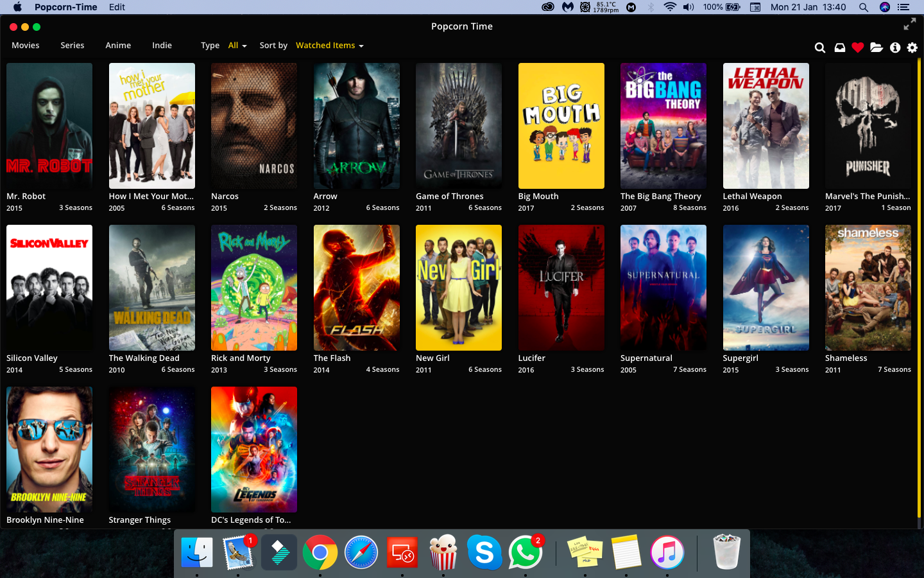The image size is (924, 578).
Task: Open WhatsApp from the Dock
Action: (526, 552)
